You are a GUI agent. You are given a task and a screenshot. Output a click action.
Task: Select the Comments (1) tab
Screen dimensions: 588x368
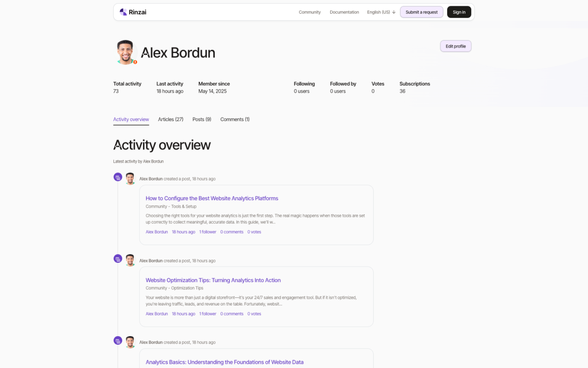(235, 119)
